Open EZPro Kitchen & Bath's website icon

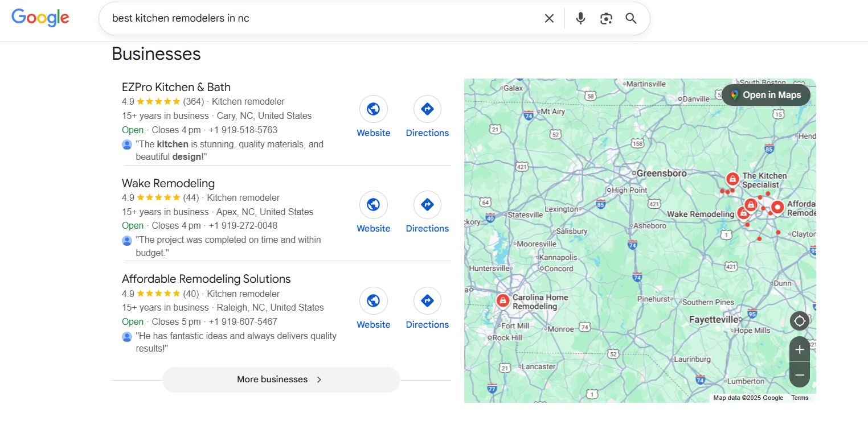pyautogui.click(x=374, y=109)
